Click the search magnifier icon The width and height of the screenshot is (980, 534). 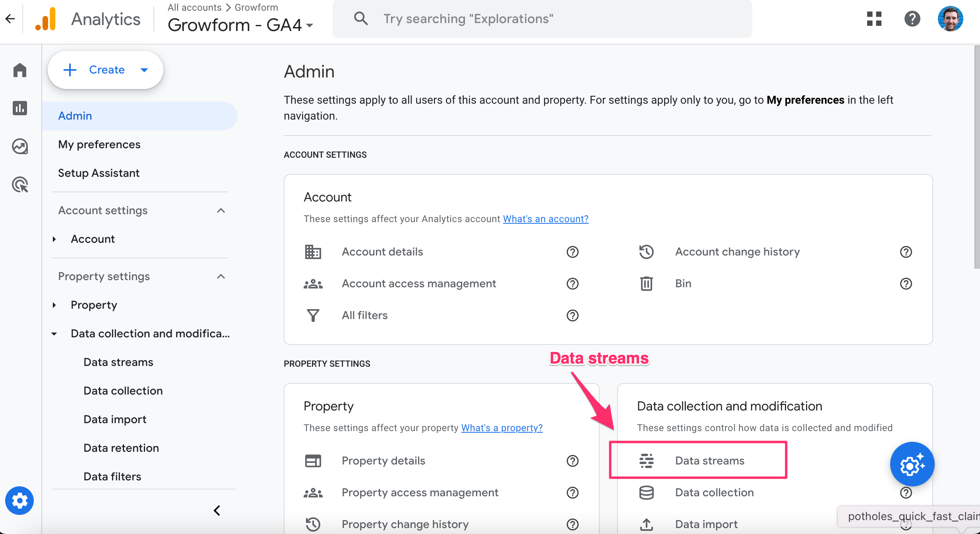pos(360,18)
